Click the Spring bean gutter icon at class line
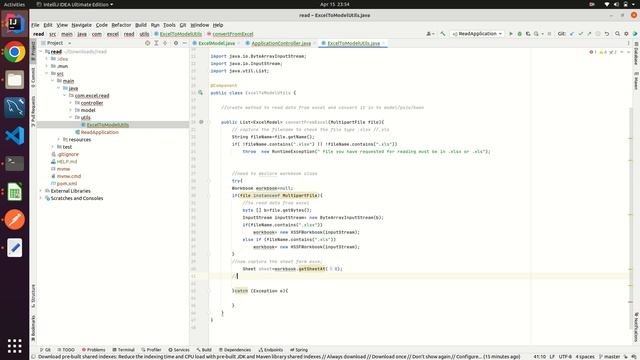The image size is (640, 360). pos(200,93)
